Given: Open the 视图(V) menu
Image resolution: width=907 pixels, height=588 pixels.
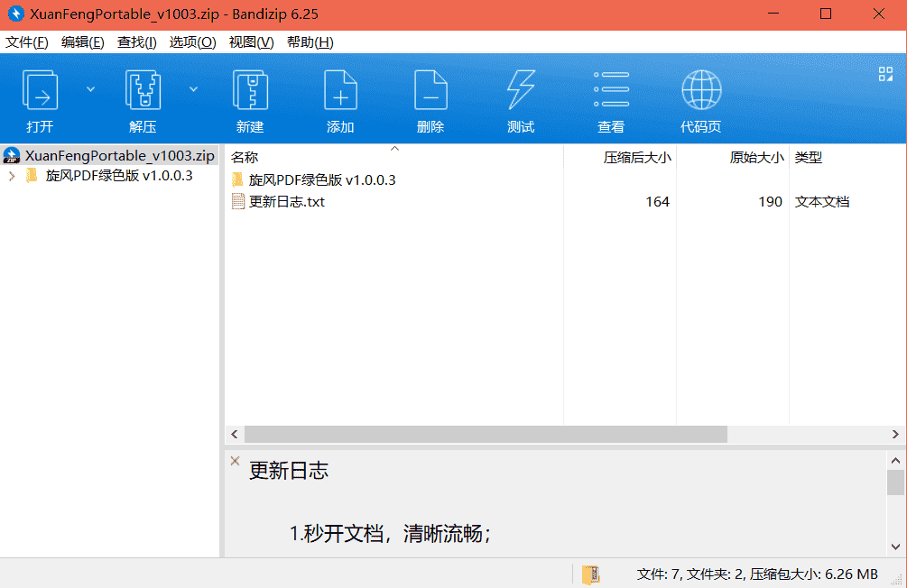Looking at the screenshot, I should (x=251, y=42).
